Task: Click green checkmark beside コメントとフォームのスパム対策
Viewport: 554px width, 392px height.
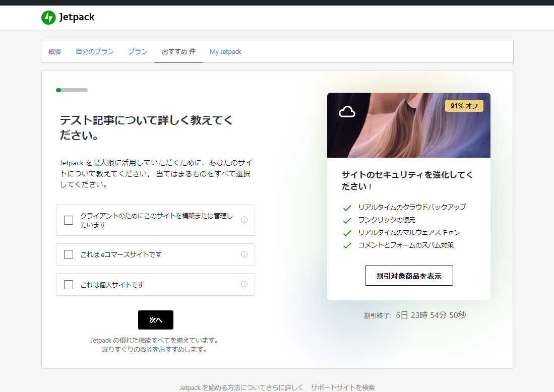Action: (x=347, y=245)
